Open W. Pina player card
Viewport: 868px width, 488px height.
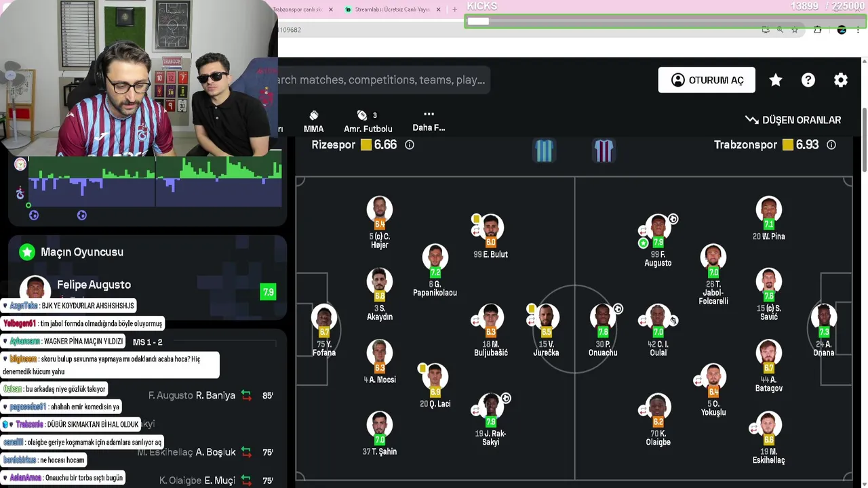click(769, 219)
